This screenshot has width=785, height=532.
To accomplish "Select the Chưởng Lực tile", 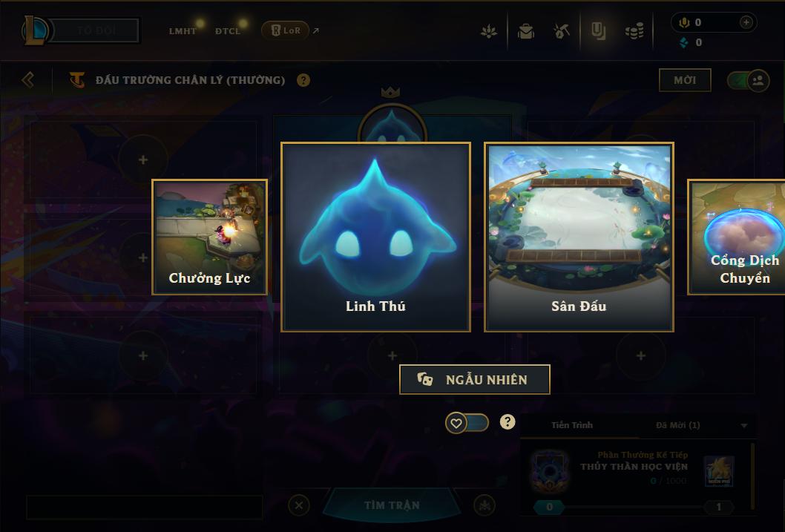I will (x=209, y=237).
